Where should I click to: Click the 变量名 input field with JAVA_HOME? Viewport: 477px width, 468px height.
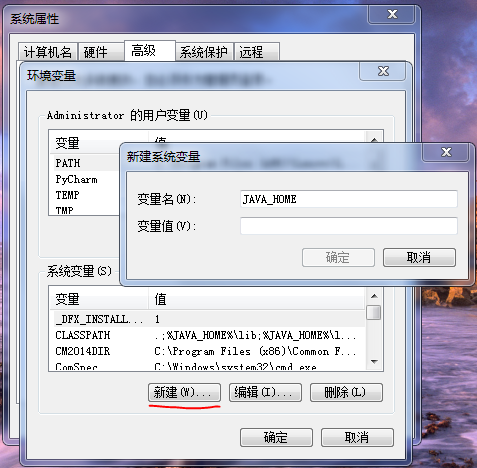pyautogui.click(x=349, y=199)
